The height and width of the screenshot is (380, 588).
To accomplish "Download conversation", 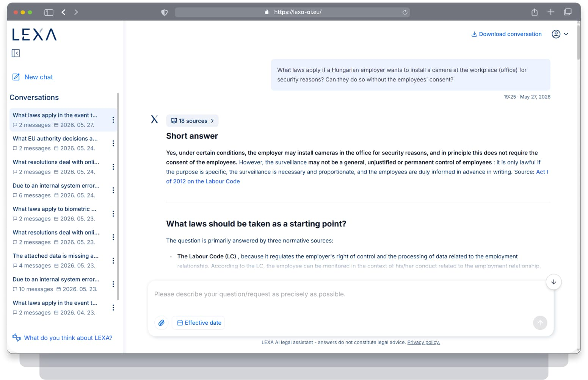I will pos(506,34).
